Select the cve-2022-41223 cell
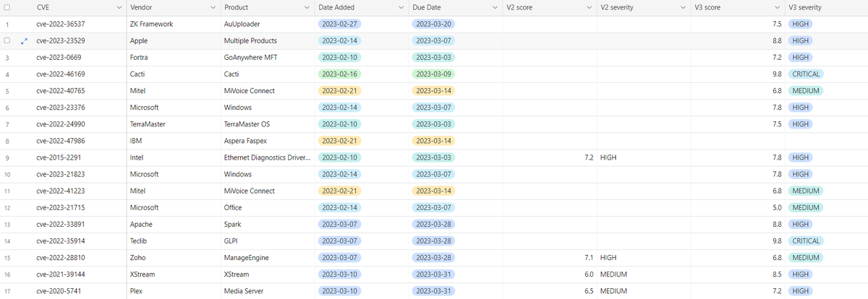Viewport: 868px width, 299px height. point(79,191)
